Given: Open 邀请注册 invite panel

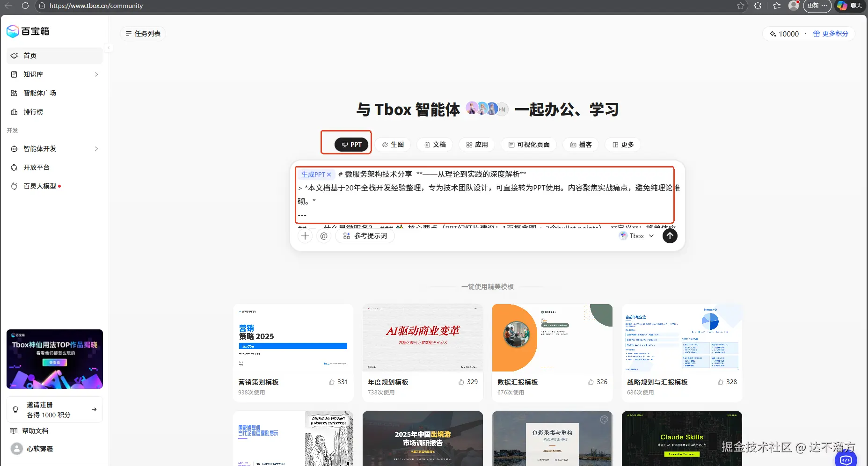Looking at the screenshot, I should pos(55,409).
